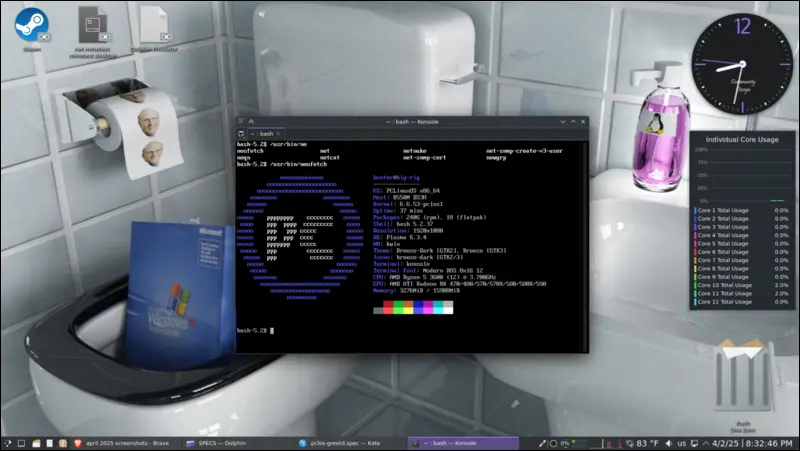
Task: Open the application launcher in taskbar
Action: click(7, 443)
